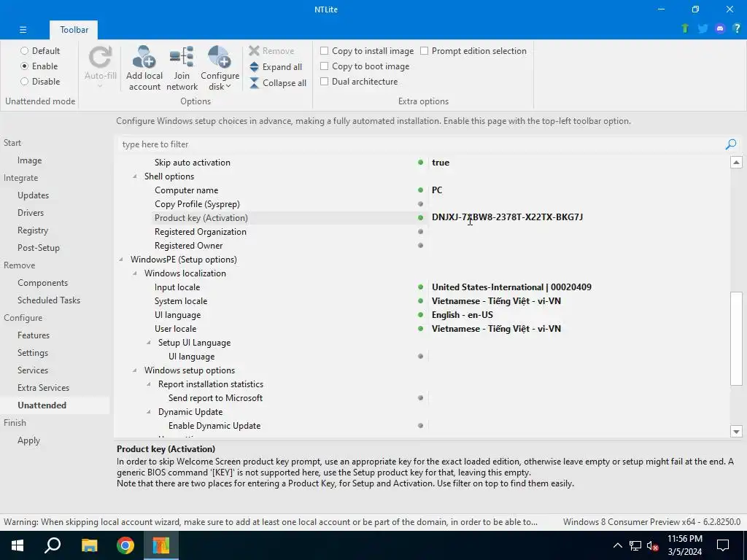Open Extra Services page

pos(43,388)
